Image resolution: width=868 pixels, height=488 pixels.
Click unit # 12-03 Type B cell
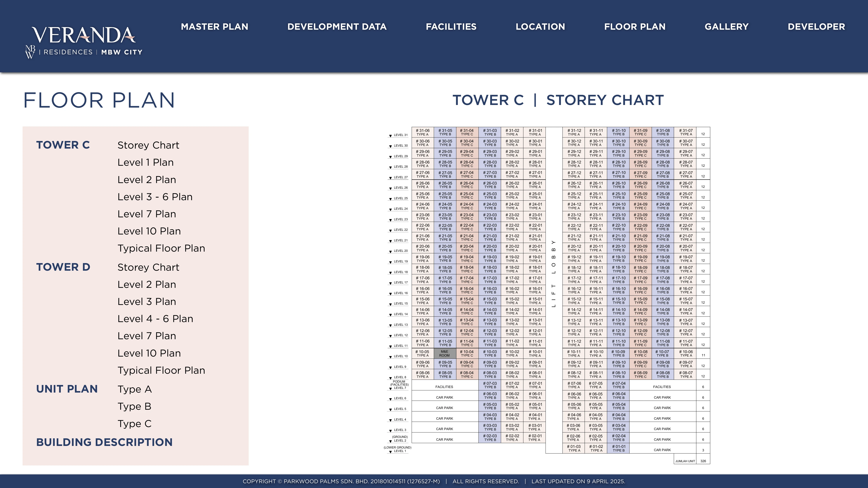[x=490, y=332]
